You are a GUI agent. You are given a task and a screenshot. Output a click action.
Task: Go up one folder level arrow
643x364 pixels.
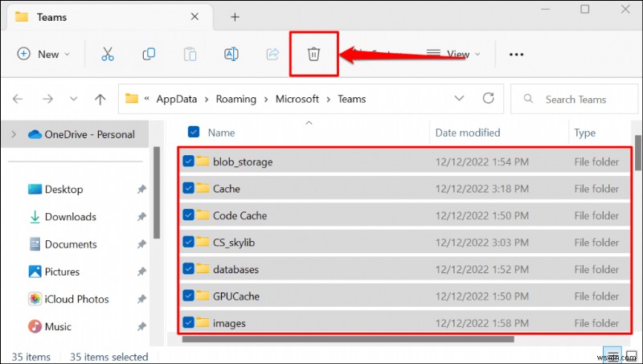point(100,99)
